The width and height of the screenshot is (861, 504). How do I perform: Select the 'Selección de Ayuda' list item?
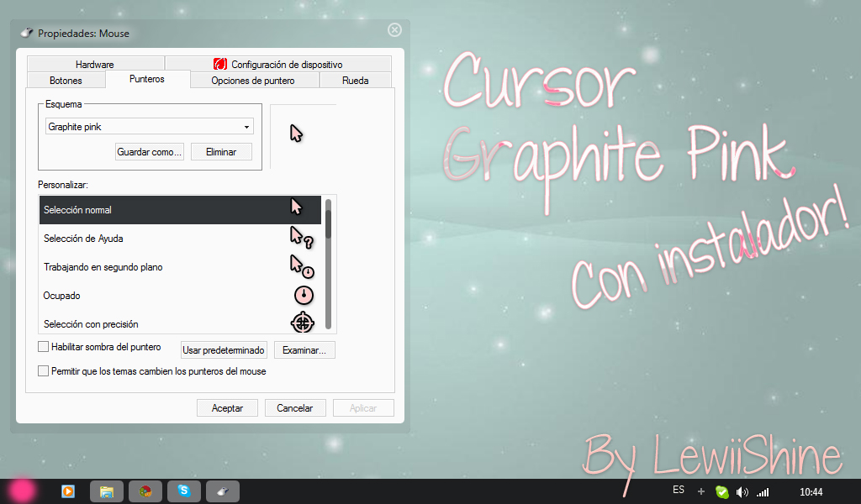(126, 238)
